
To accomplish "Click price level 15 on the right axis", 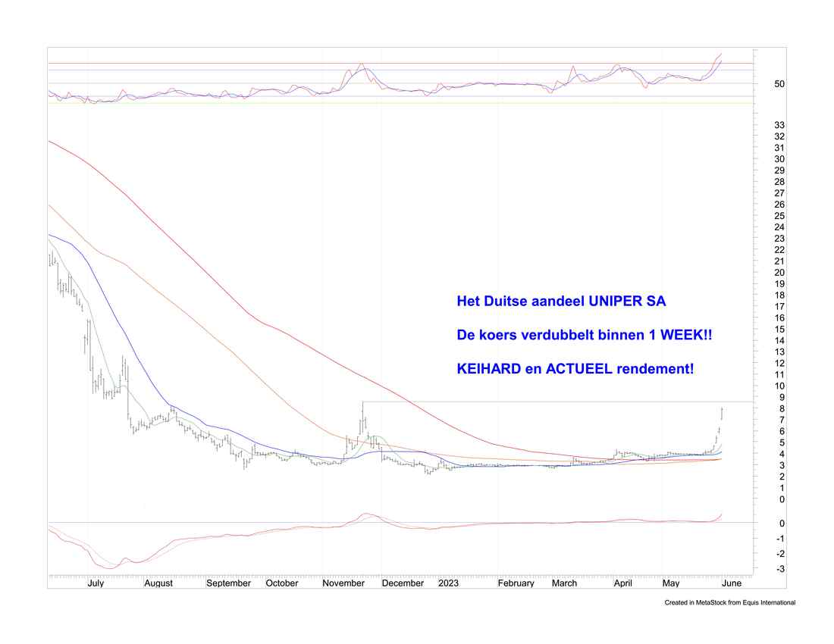I will point(779,330).
